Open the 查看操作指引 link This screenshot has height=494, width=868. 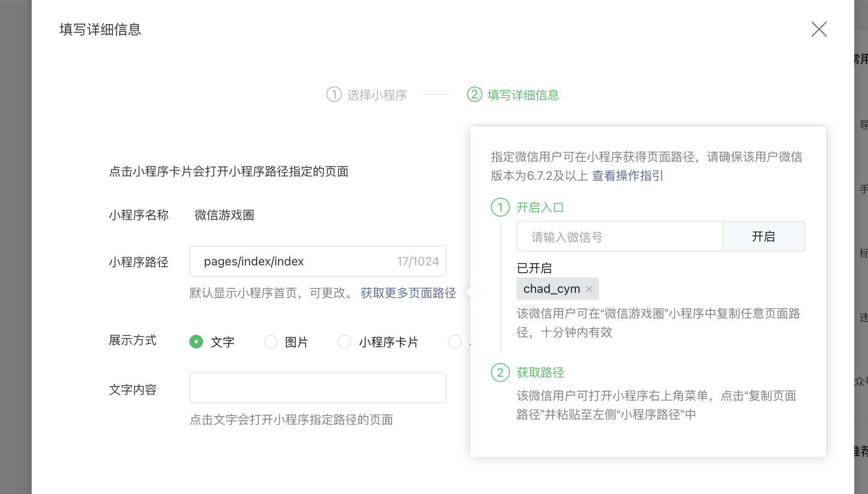pos(627,176)
